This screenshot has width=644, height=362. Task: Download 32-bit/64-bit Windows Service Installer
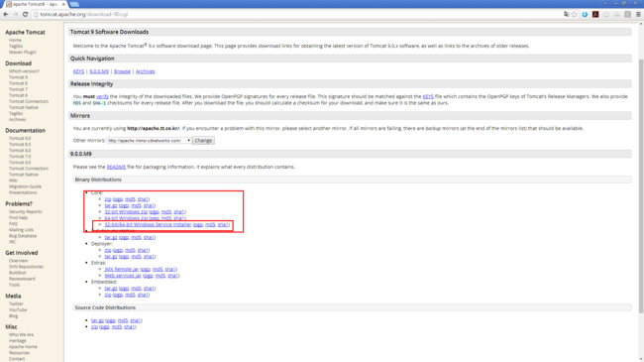click(x=148, y=224)
